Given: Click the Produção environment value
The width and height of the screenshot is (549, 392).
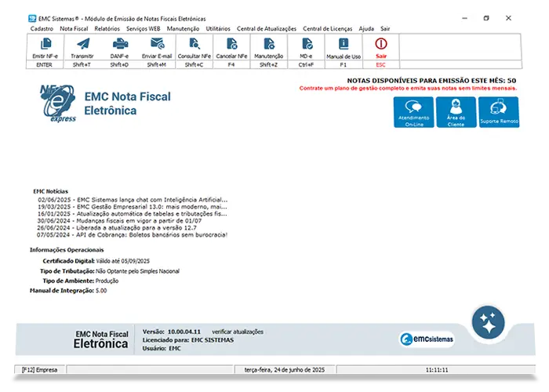Looking at the screenshot, I should click(x=107, y=281).
